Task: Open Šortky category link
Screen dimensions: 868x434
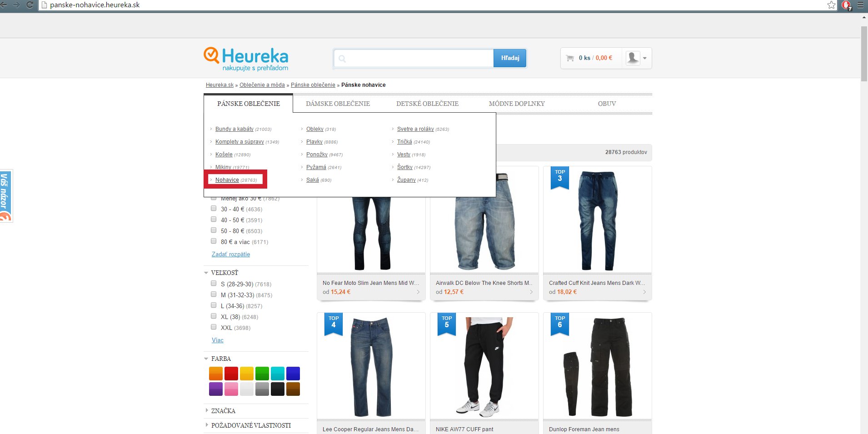Action: click(x=405, y=167)
